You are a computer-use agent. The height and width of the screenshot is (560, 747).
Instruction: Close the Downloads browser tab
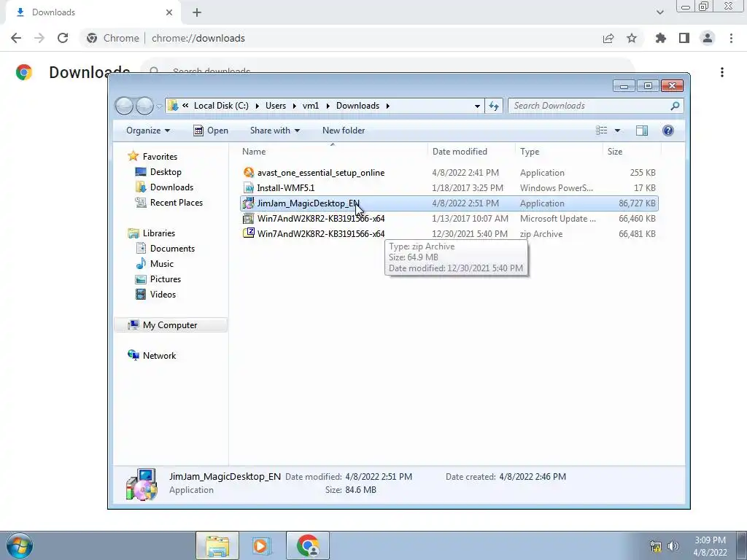(x=169, y=12)
